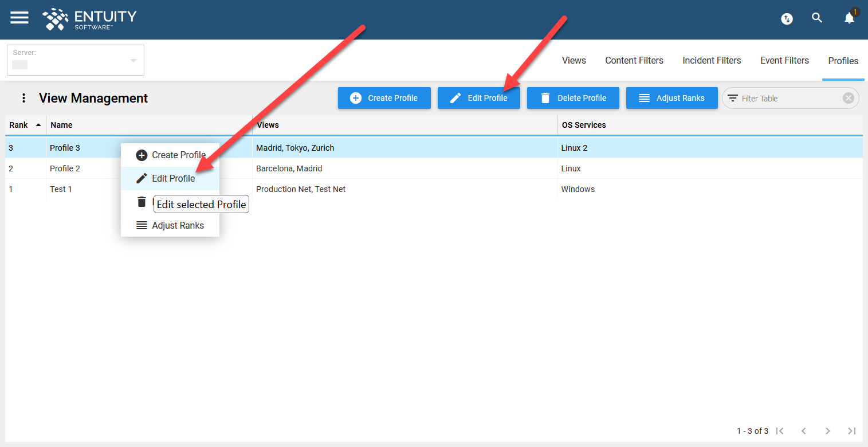Screen dimensions: 868x447
Task: Focus the Filter Table input
Action: [x=790, y=98]
